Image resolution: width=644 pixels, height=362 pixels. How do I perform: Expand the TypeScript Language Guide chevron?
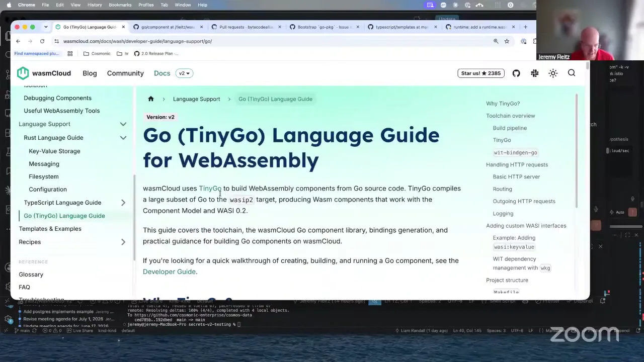click(123, 203)
